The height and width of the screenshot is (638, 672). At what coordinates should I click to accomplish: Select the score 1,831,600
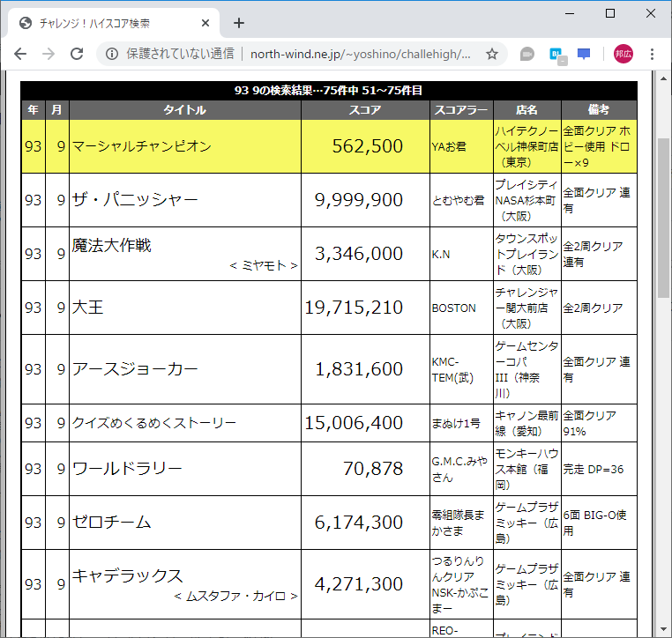coord(358,369)
